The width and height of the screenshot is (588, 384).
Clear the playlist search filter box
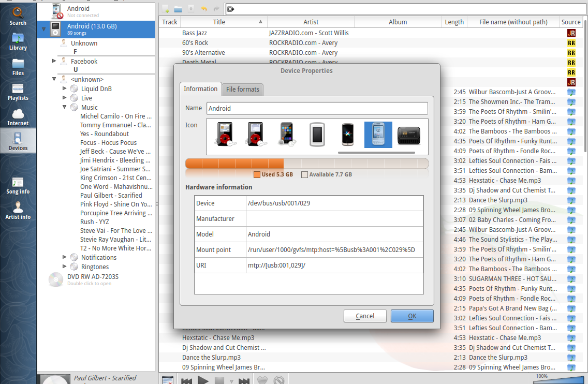pos(231,9)
